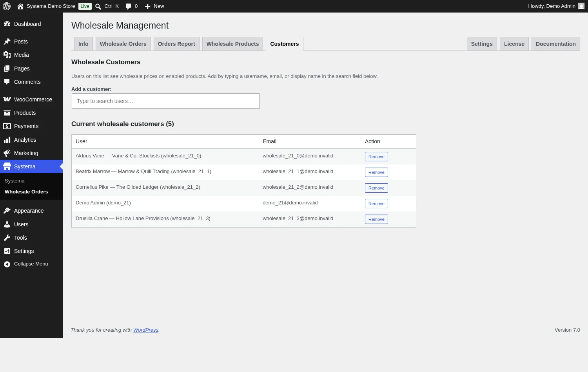The width and height of the screenshot is (588, 372).
Task: Click the WordPress logo icon
Action: coord(7,6)
